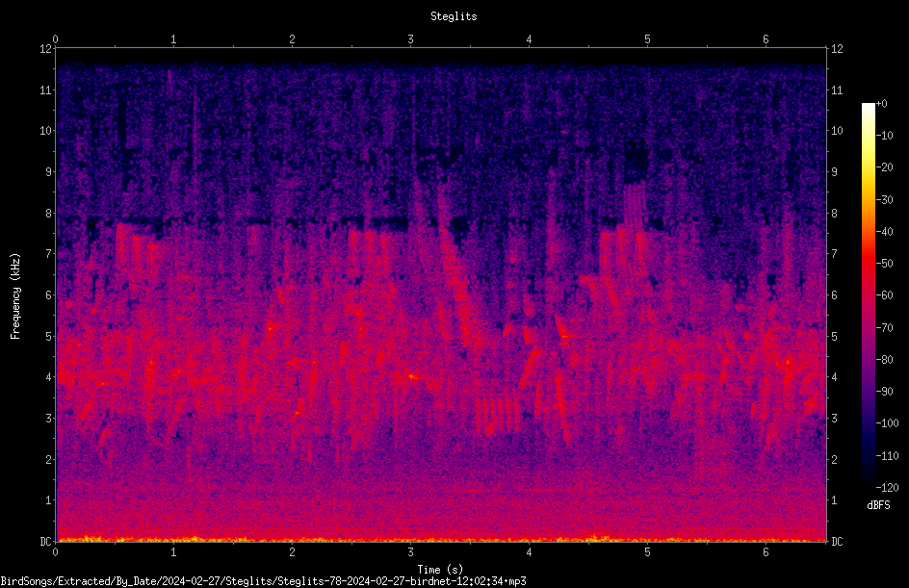This screenshot has height=588, width=909.
Task: Click the 6 second mark on top time axis
Action: (766, 39)
